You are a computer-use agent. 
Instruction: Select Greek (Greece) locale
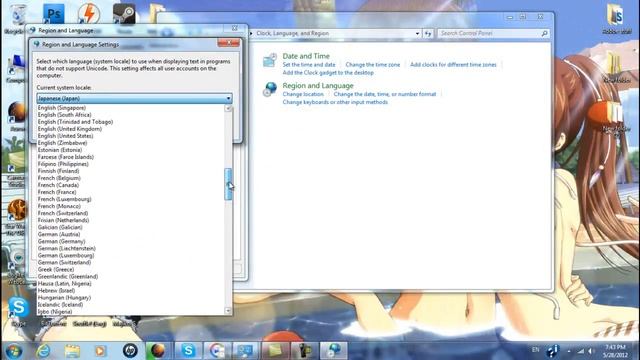[x=56, y=270]
